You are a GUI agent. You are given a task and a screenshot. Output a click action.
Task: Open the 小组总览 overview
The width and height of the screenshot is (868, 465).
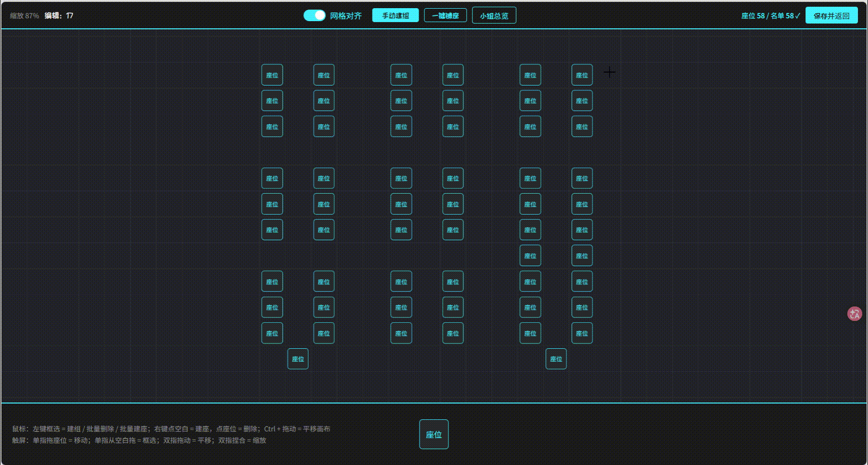(x=494, y=15)
